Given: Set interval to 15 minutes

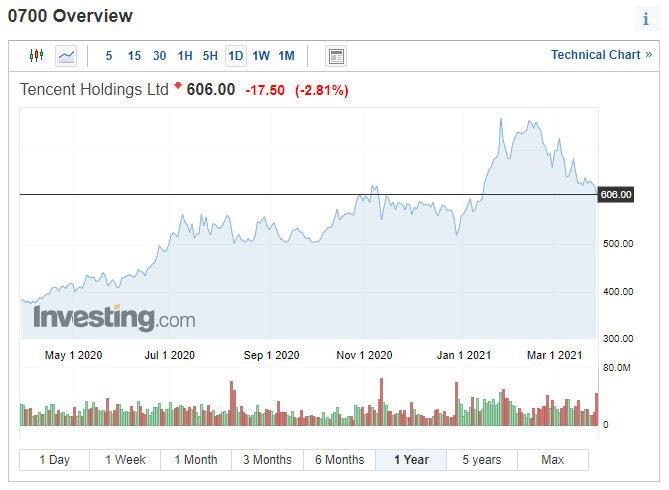Looking at the screenshot, I should point(134,56).
